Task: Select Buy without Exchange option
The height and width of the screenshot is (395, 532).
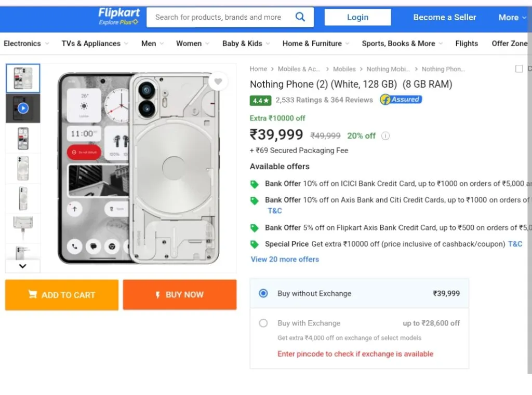Action: coord(263,293)
